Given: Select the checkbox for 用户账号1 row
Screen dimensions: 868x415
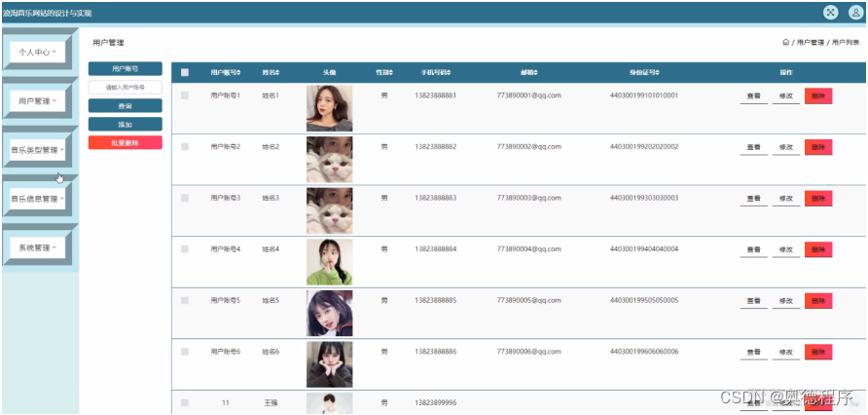Looking at the screenshot, I should (185, 95).
